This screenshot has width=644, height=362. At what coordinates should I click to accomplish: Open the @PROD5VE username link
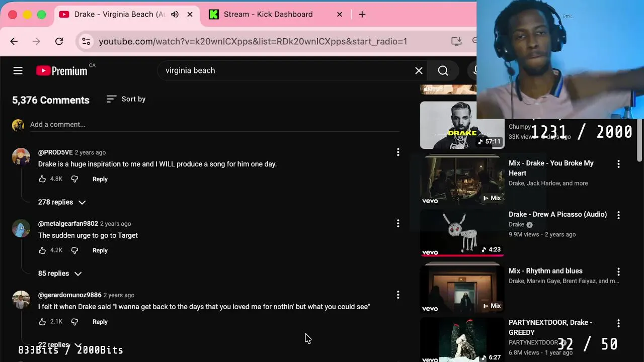55,152
